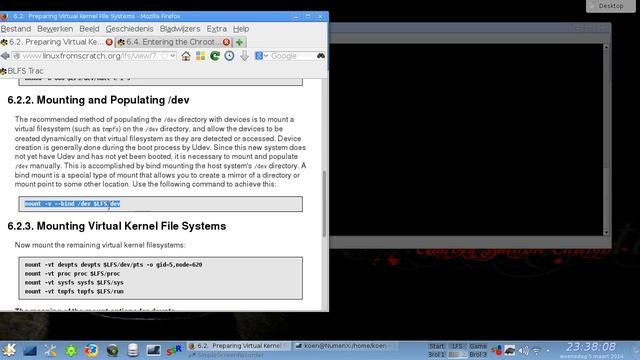The height and width of the screenshot is (360, 640).
Task: Open the Beeld menu
Action: (x=89, y=29)
